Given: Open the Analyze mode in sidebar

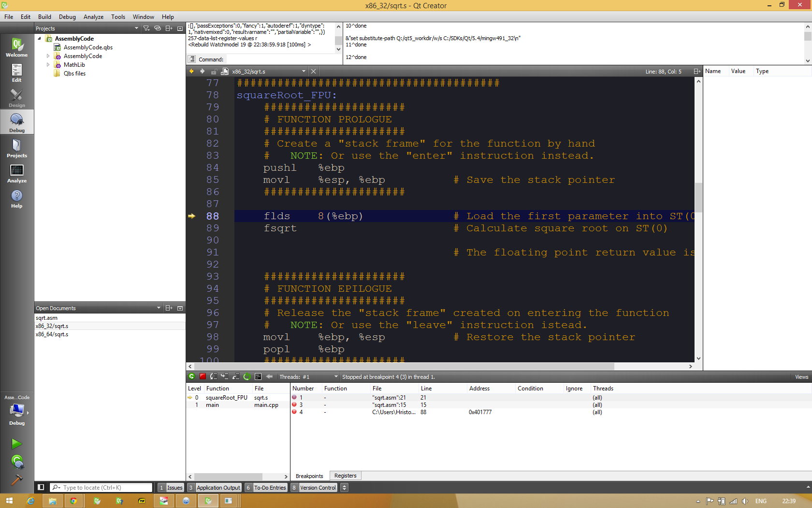Looking at the screenshot, I should pyautogui.click(x=17, y=174).
